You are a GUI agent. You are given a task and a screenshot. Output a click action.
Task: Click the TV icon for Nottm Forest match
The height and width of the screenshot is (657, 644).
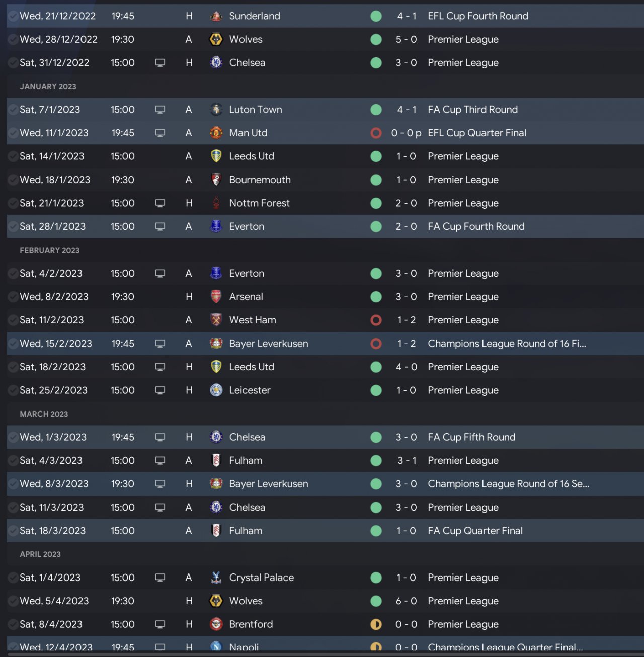tap(160, 203)
